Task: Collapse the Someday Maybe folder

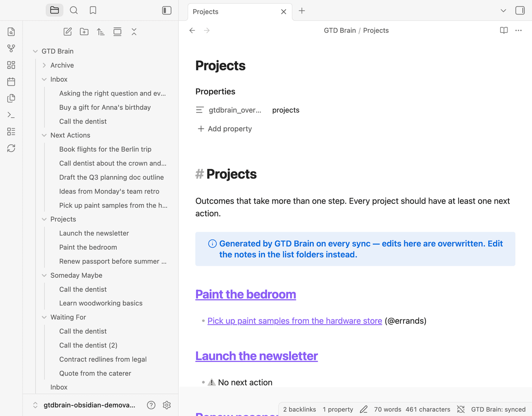Action: click(44, 275)
